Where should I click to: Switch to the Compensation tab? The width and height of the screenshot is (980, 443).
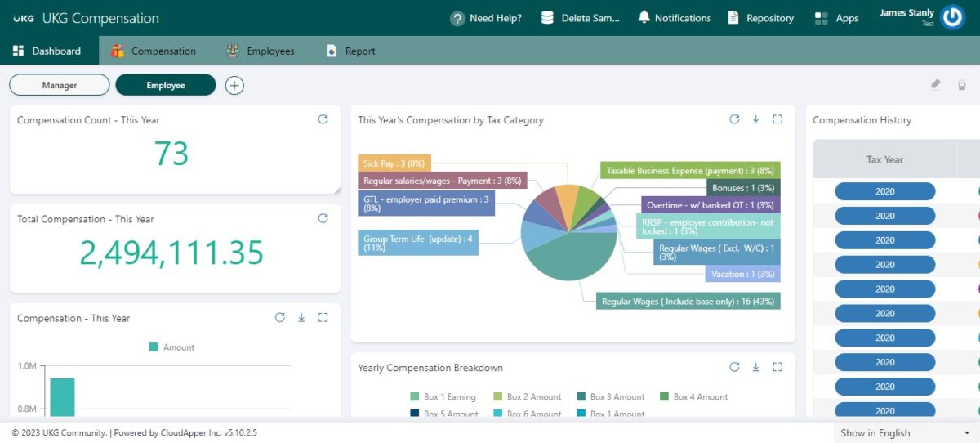(x=154, y=51)
